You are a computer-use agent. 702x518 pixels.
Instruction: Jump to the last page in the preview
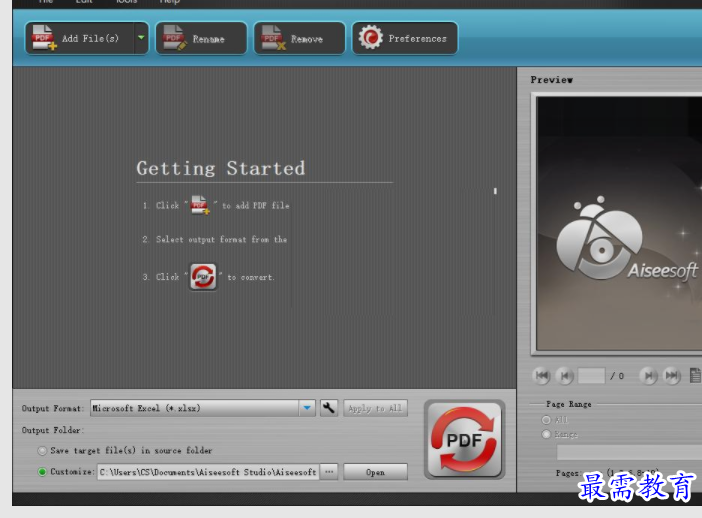pyautogui.click(x=672, y=376)
